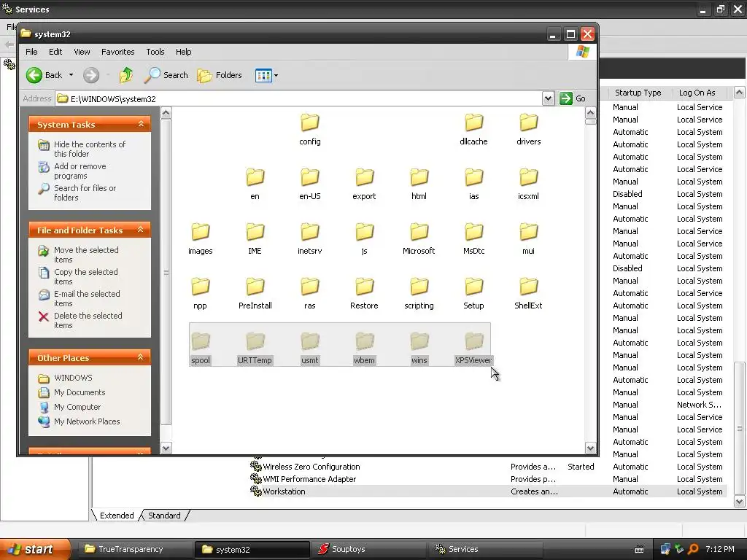Select the npp folder
Image resolution: width=747 pixels, height=560 pixels.
pyautogui.click(x=200, y=293)
